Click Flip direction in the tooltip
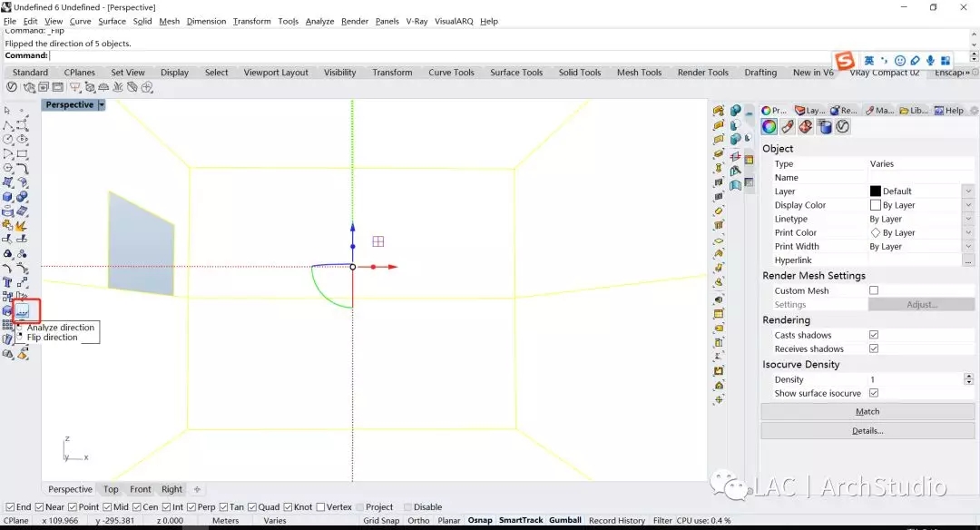This screenshot has width=980, height=530. pyautogui.click(x=52, y=338)
